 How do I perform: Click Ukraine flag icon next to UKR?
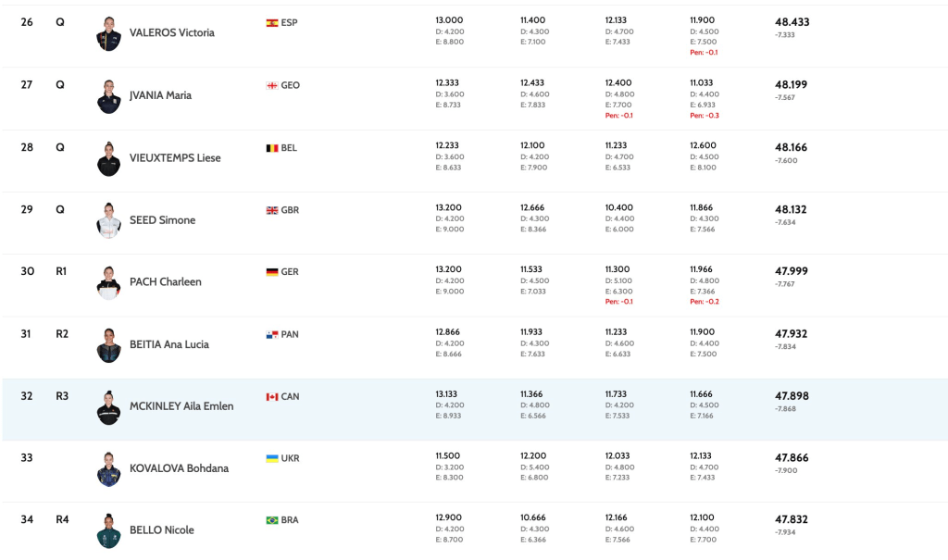[x=272, y=458]
